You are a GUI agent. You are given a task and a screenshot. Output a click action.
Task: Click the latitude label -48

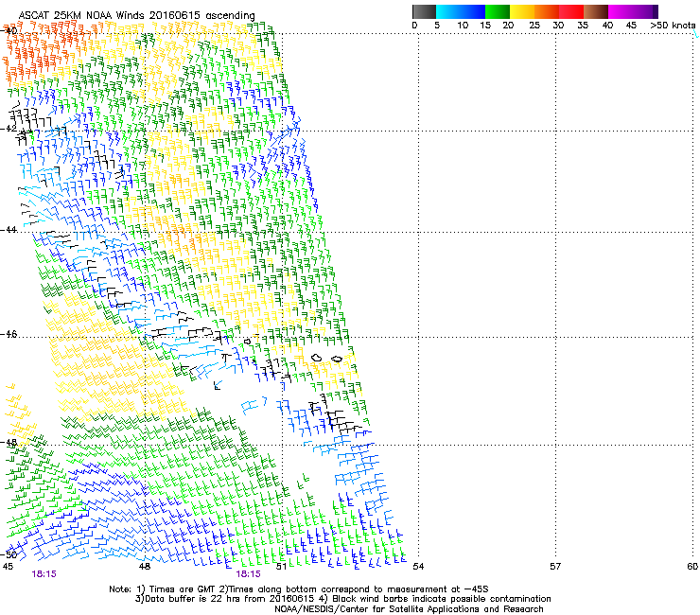click(x=9, y=443)
